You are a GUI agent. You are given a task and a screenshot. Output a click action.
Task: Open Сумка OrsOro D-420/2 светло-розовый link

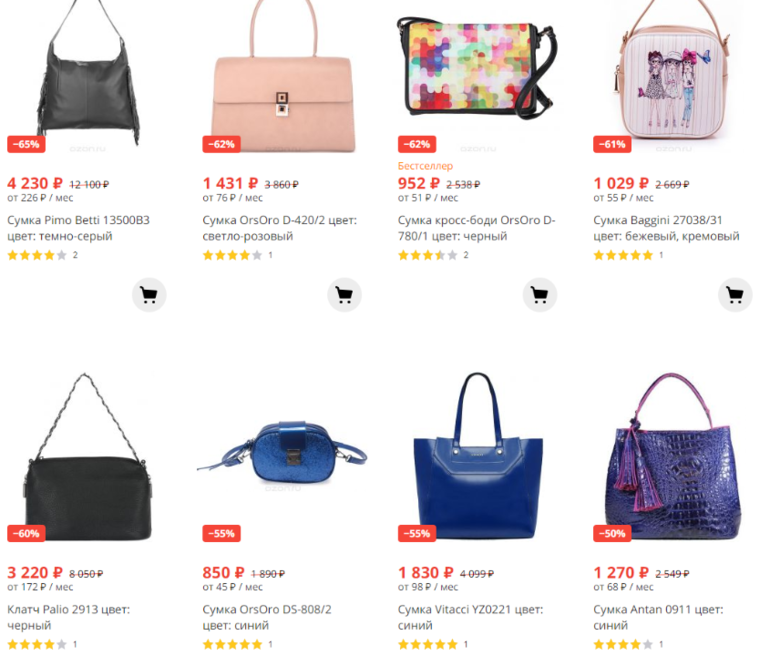tap(280, 228)
